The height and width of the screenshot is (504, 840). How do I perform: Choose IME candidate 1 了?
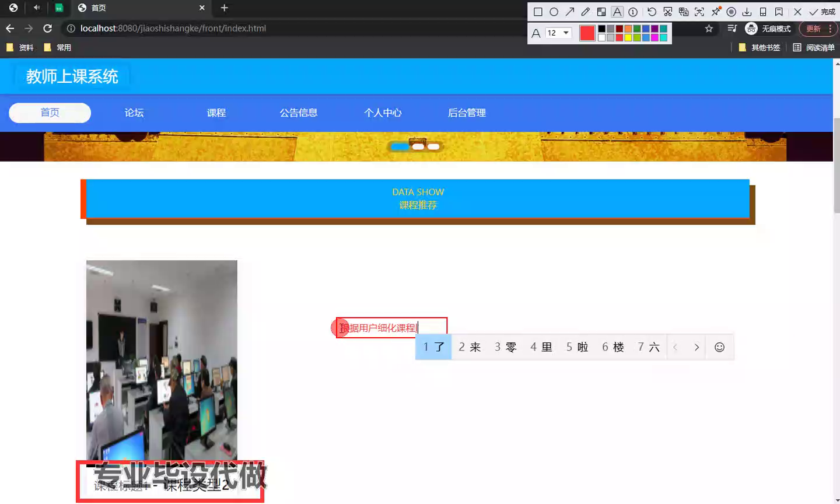433,347
